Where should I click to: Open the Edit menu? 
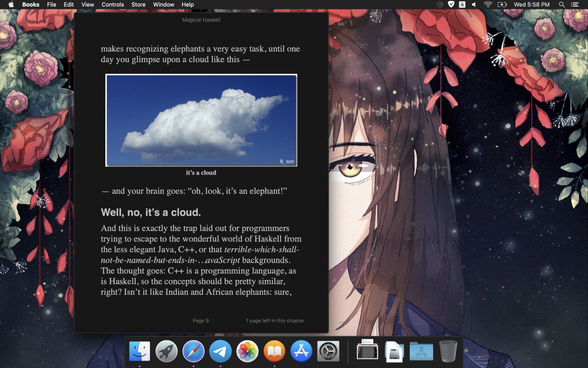68,5
